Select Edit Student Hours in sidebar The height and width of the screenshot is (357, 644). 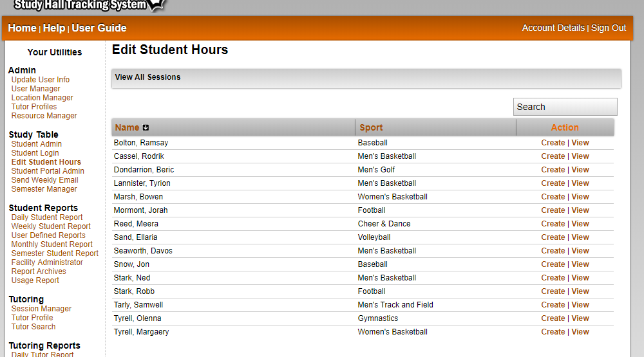pyautogui.click(x=46, y=162)
